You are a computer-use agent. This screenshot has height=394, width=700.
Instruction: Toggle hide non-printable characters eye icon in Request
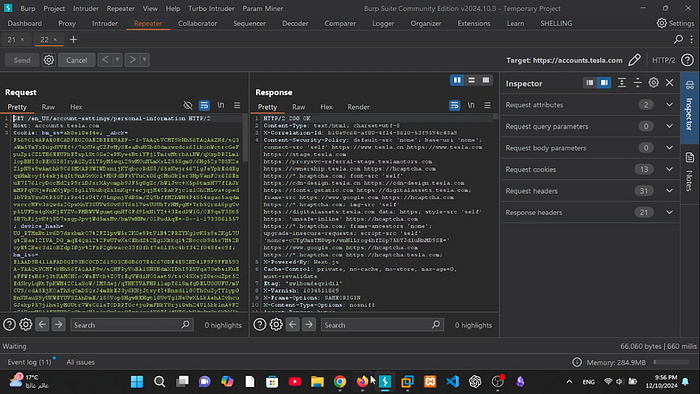[188, 105]
